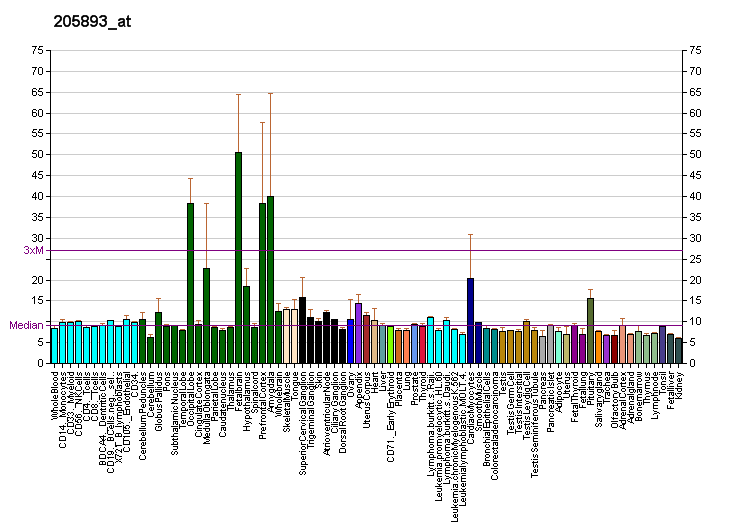
Task: Click the Median label on left axis
Action: click(26, 325)
